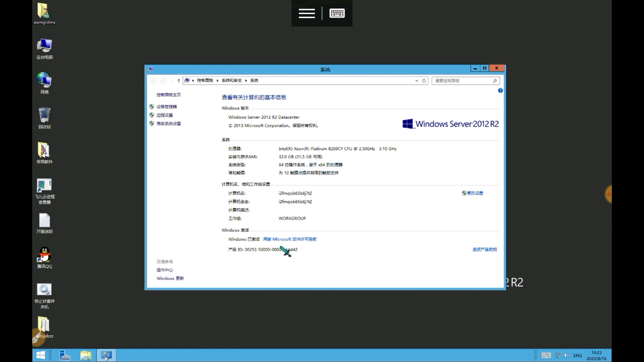This screenshot has height=362, width=644.
Task: Click the 更改产品密钥 link
Action: [485, 249]
